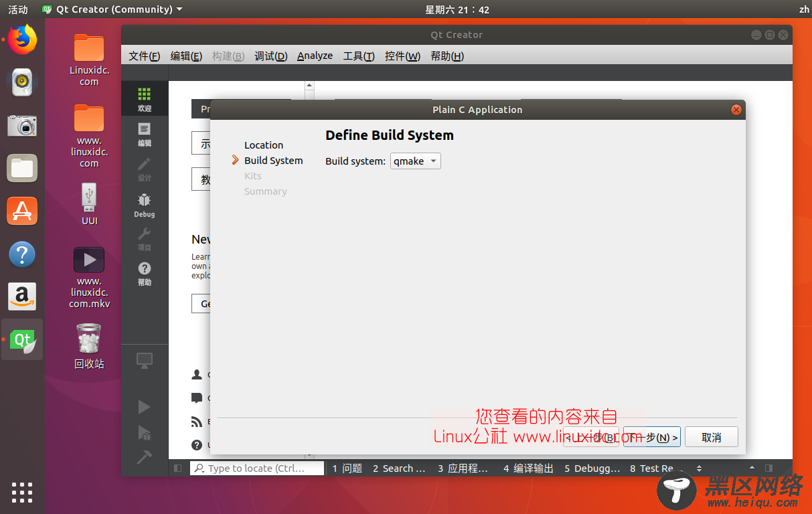Viewport: 812px width, 514px height.
Task: Click the kit selector monitor icon
Action: (x=144, y=361)
